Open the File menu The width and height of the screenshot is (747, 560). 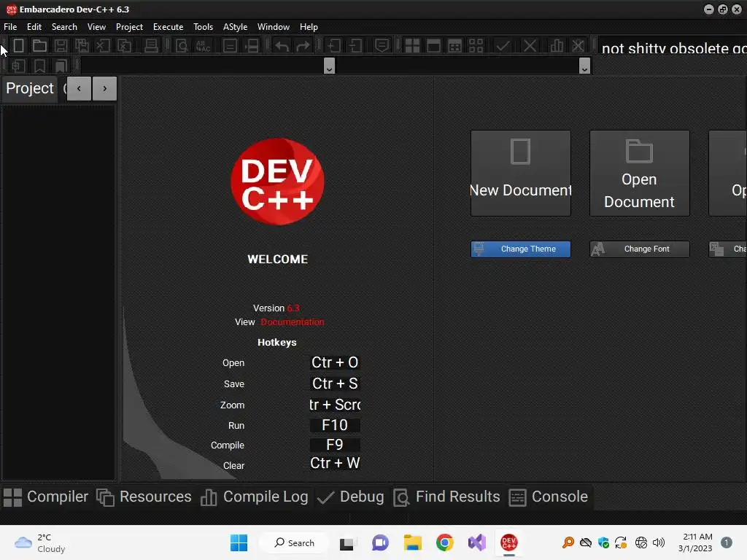(x=10, y=27)
